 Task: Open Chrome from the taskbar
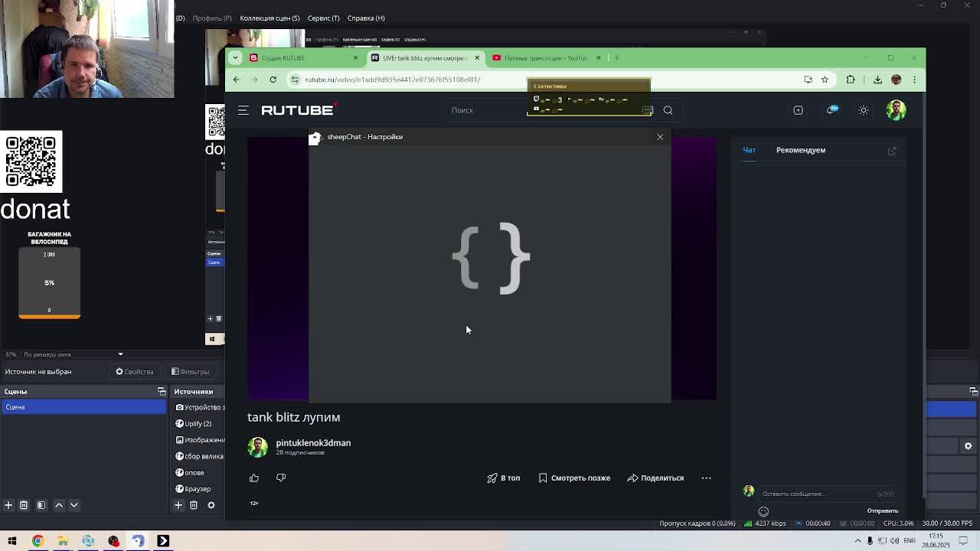38,541
